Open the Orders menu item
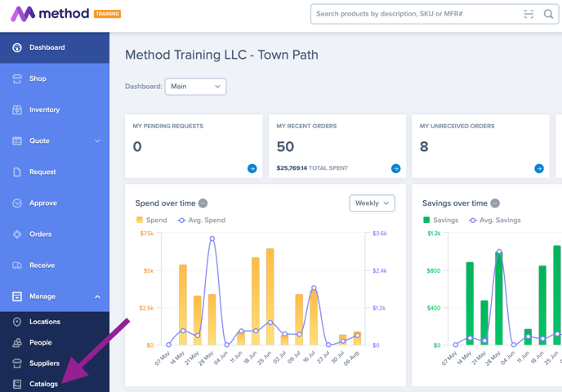The height and width of the screenshot is (392, 562). (55, 234)
